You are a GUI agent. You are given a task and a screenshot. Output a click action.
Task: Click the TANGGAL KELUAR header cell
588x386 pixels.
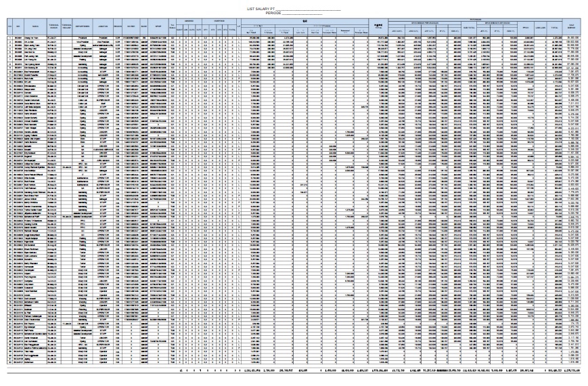tap(66, 26)
